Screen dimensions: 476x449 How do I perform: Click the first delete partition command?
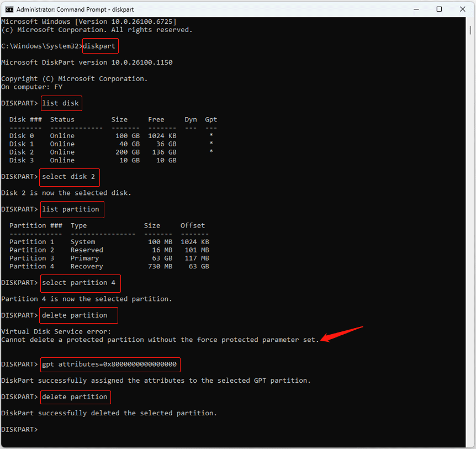(x=78, y=315)
